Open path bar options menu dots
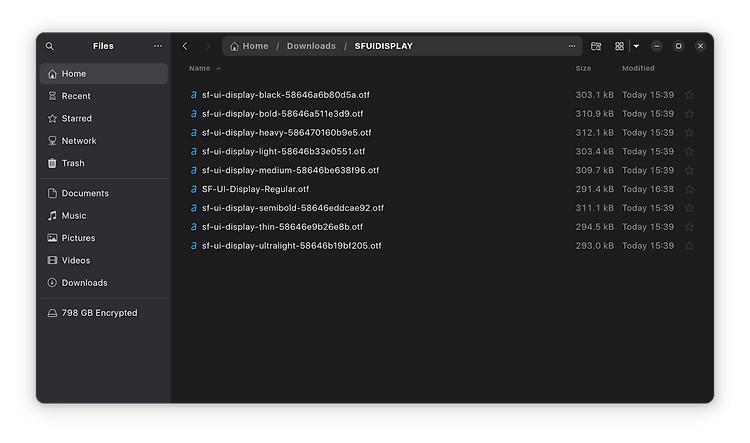Screen dimensions: 750x443 tap(572, 46)
